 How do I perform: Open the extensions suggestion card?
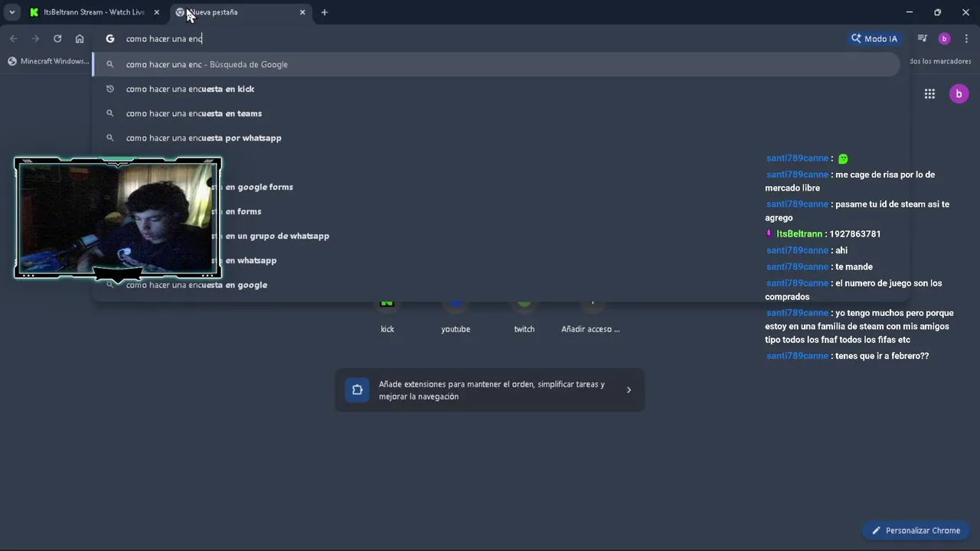pos(490,390)
